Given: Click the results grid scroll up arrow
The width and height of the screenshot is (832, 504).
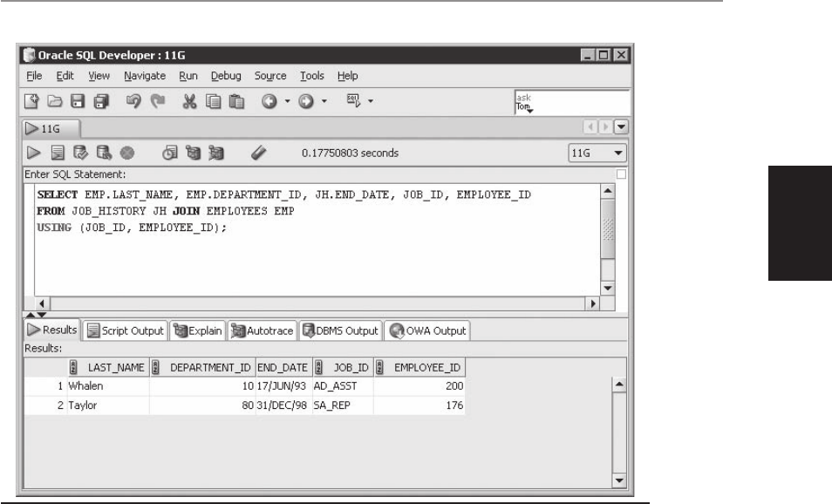Looking at the screenshot, I should (x=619, y=384).
